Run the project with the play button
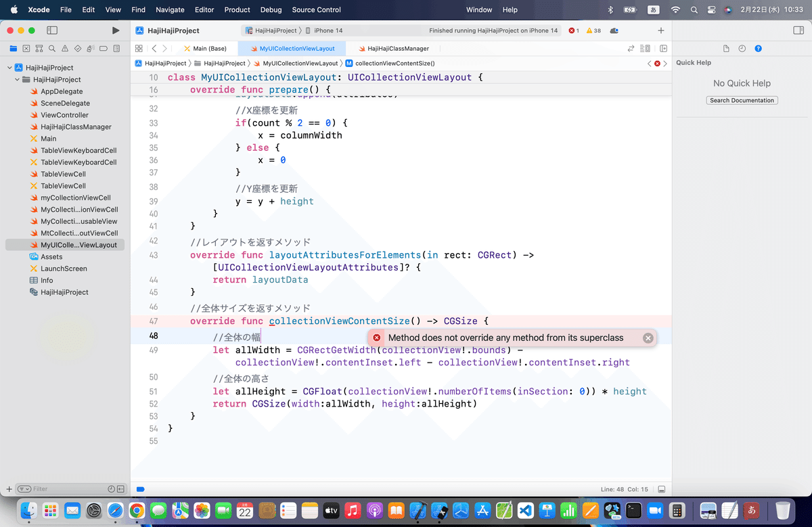Image resolution: width=812 pixels, height=527 pixels. point(116,30)
